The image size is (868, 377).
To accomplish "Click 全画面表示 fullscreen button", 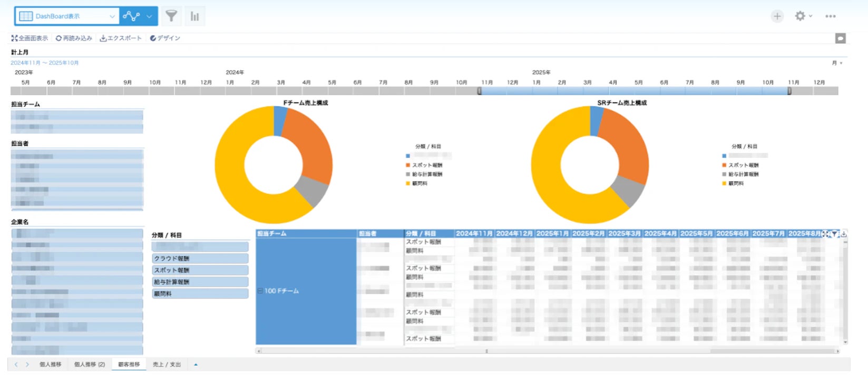I will coord(30,38).
